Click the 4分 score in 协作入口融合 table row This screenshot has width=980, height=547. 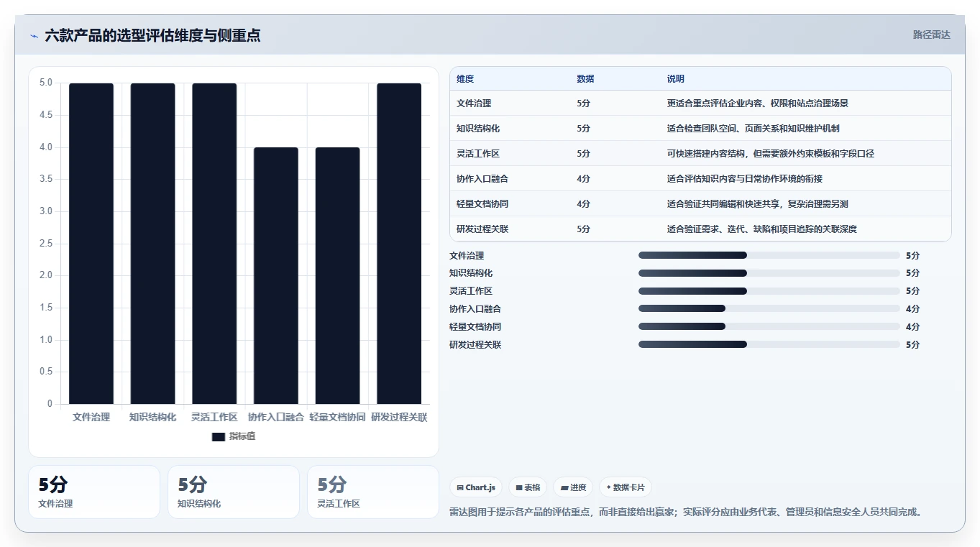[583, 179]
